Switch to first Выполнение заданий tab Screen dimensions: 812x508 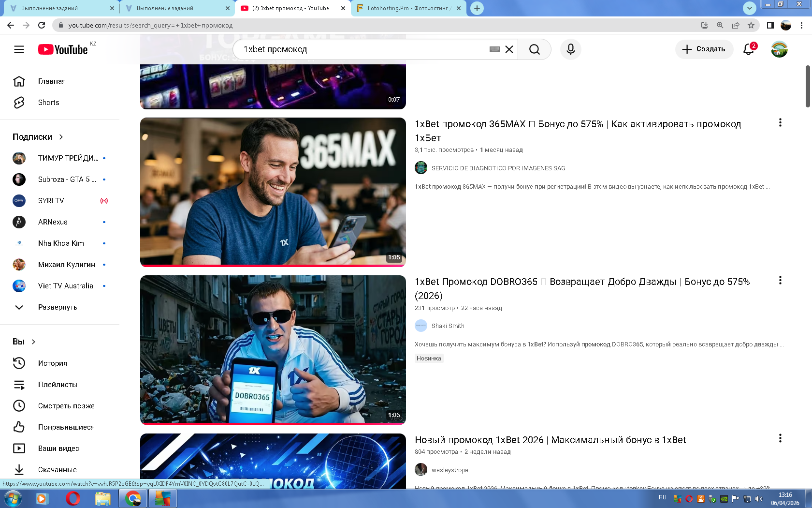(62, 8)
